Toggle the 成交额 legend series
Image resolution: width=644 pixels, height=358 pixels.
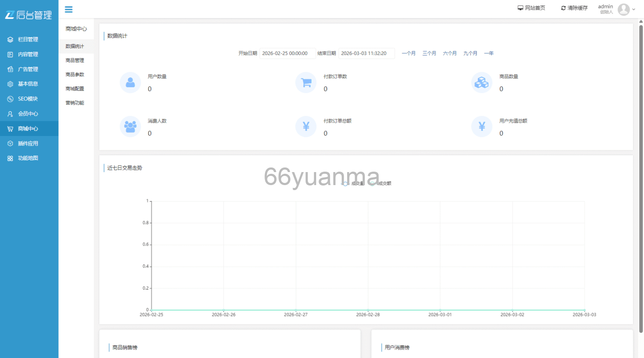(381, 183)
